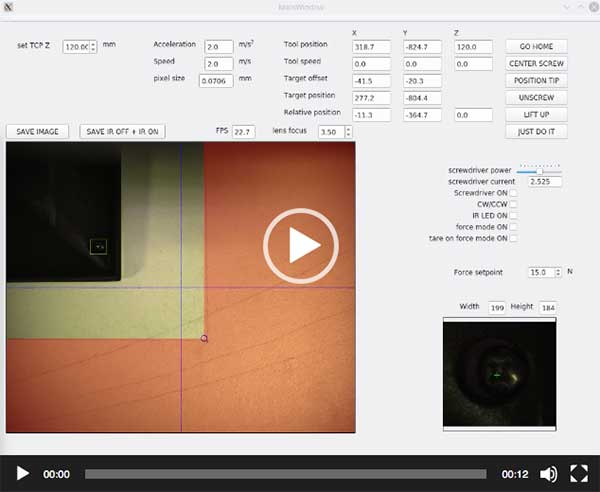
Task: Hit the SAVE IMAGE button
Action: pyautogui.click(x=38, y=131)
